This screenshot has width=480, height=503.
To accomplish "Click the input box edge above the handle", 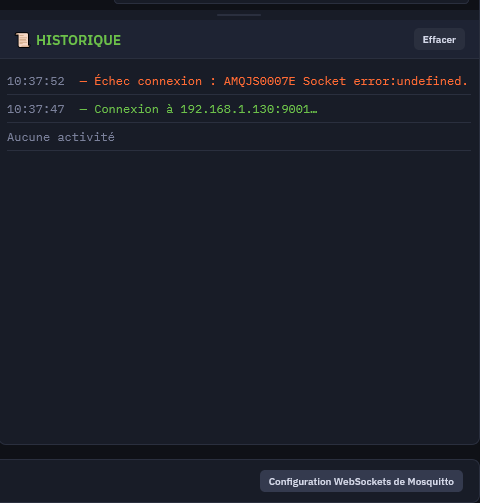I will tap(291, 2).
